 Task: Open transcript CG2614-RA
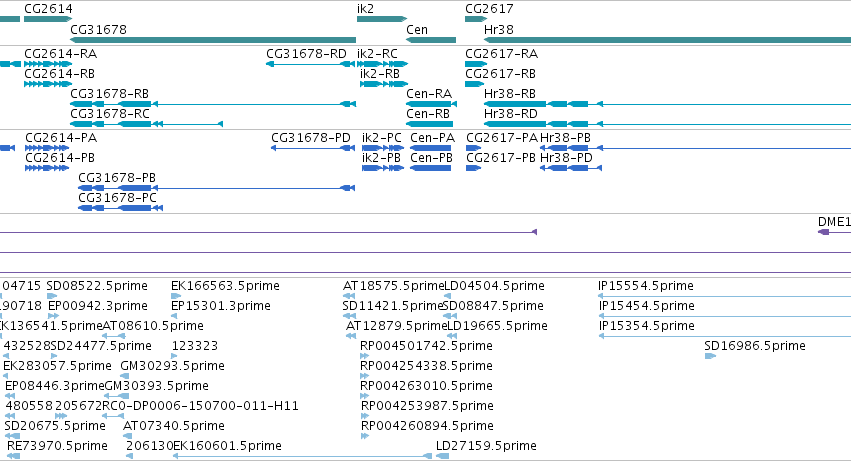(x=61, y=54)
